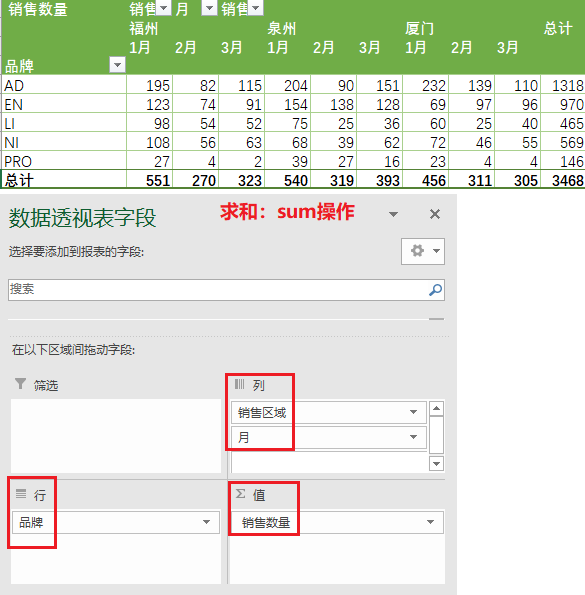Open the 销售区域 field dropdown in columns
The width and height of the screenshot is (585, 595).
pos(413,412)
